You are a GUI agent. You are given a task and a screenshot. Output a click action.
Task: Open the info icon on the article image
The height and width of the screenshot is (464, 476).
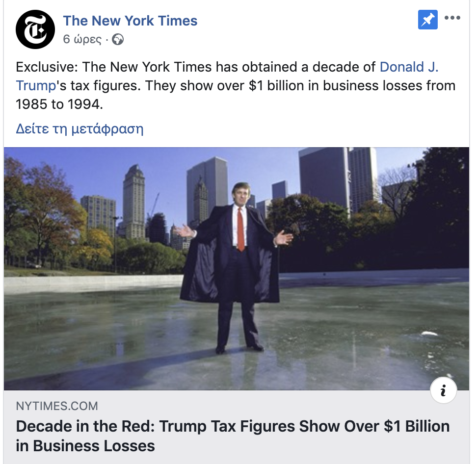(444, 390)
